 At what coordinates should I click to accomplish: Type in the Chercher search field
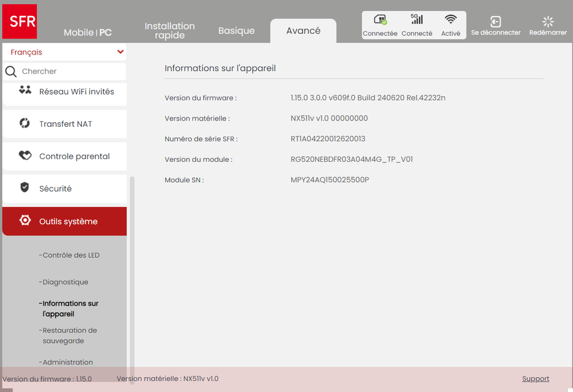tap(72, 72)
